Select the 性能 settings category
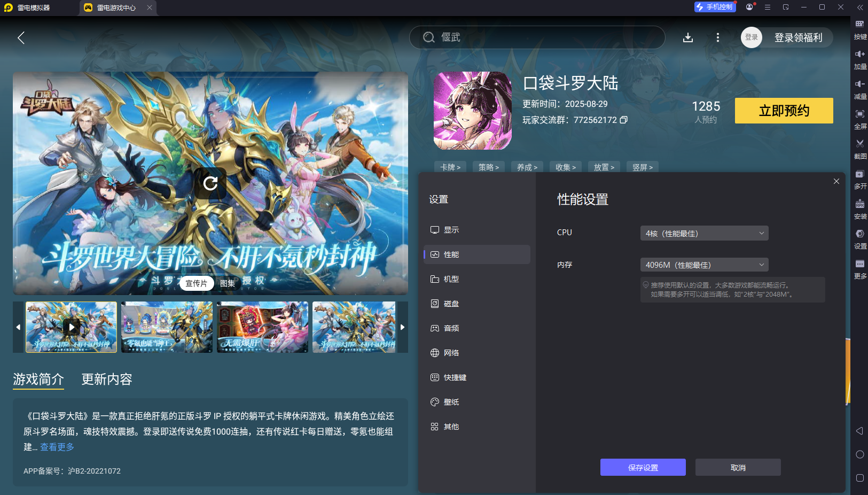Image resolution: width=868 pixels, height=495 pixels. point(477,254)
